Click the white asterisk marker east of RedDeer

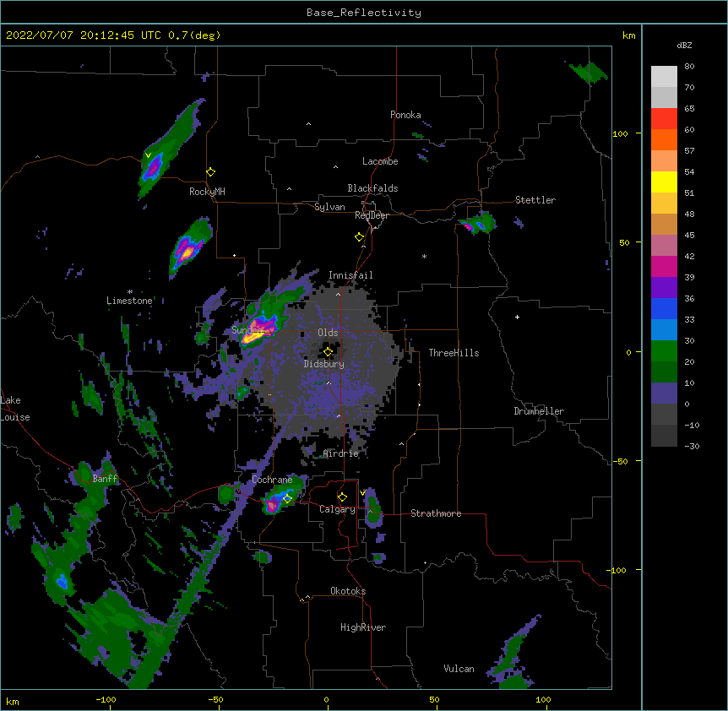424,256
